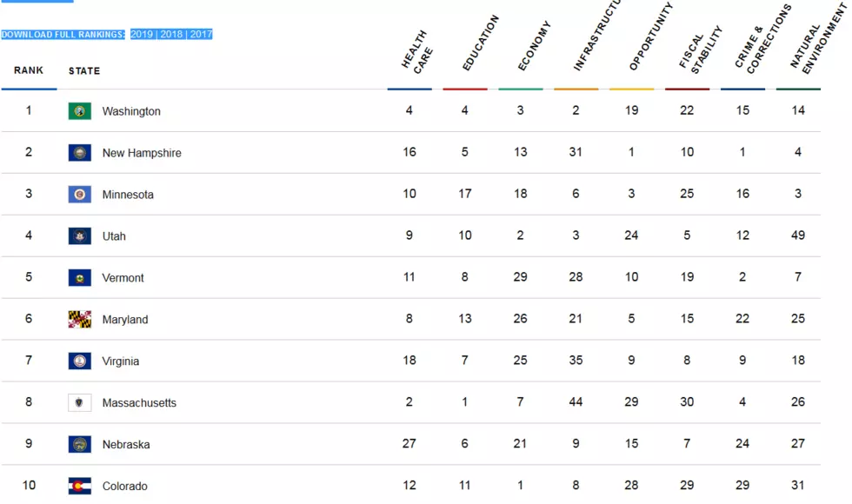Viewport: 852px width, 504px height.
Task: Sort by the Education column header
Action: (x=480, y=43)
